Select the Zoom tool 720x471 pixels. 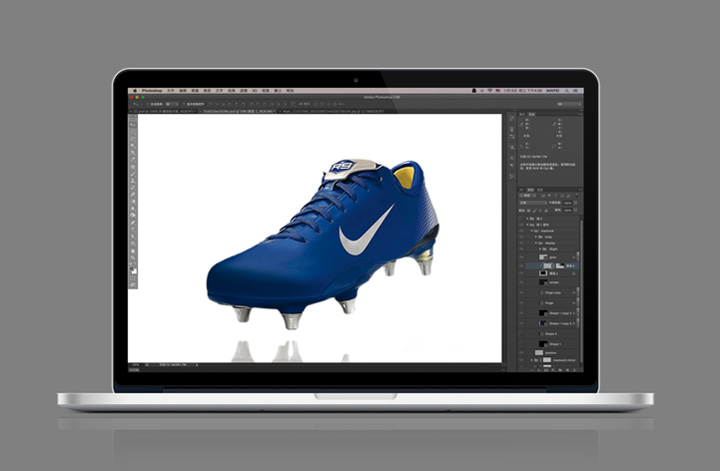click(x=133, y=257)
